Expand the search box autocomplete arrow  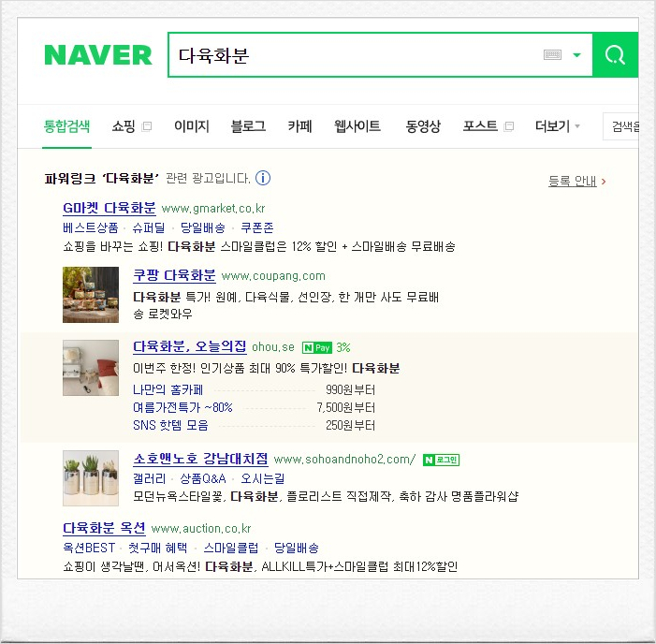point(577,55)
